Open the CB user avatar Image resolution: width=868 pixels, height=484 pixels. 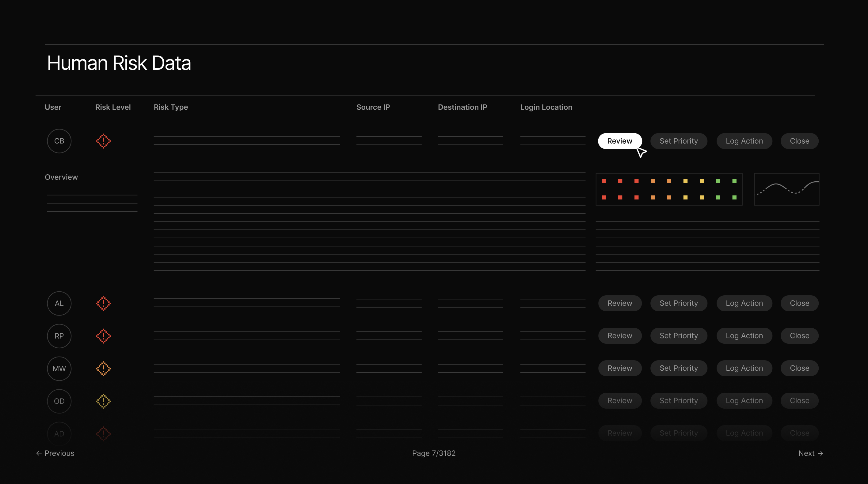59,141
